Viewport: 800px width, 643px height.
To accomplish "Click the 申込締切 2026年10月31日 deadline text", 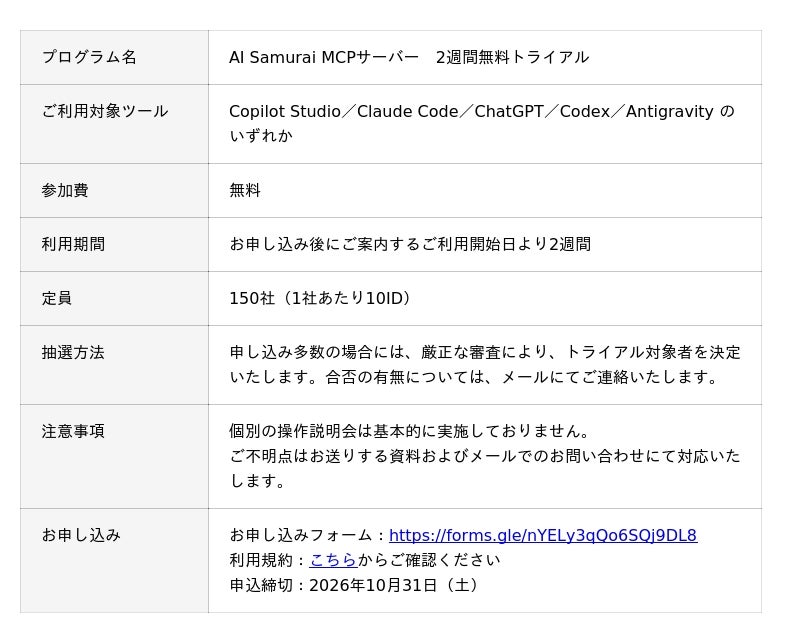I will [x=355, y=585].
